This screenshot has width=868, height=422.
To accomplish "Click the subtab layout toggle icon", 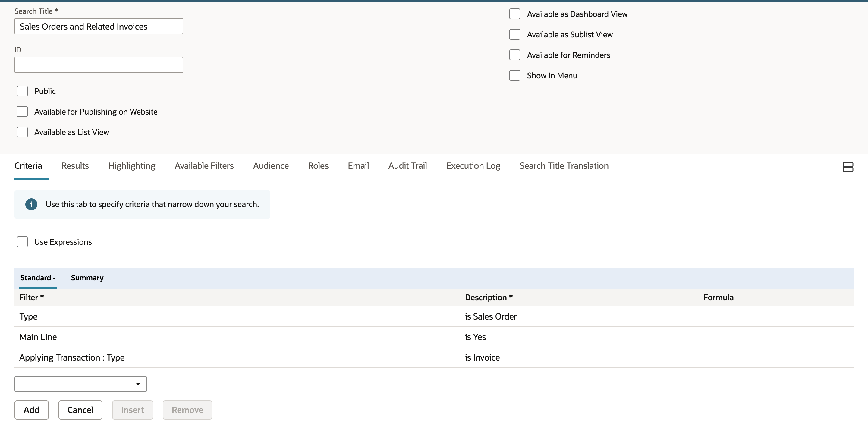I will 848,167.
